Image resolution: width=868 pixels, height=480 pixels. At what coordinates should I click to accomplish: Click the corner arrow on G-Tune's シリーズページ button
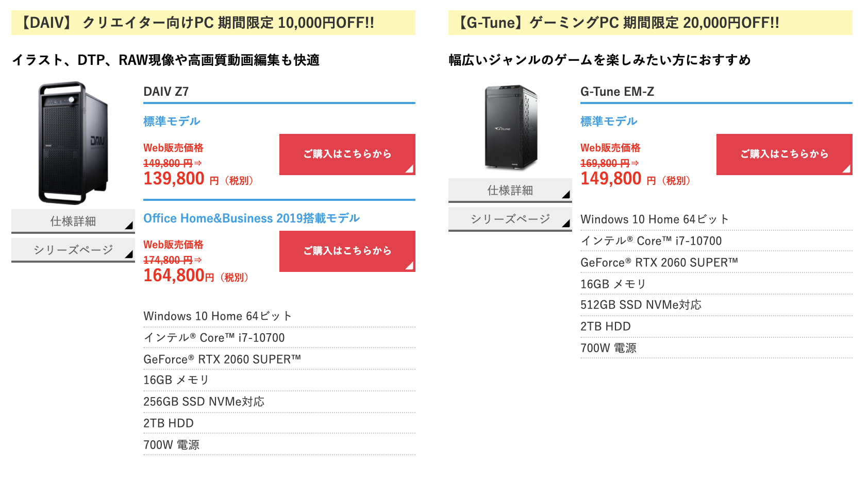566,224
